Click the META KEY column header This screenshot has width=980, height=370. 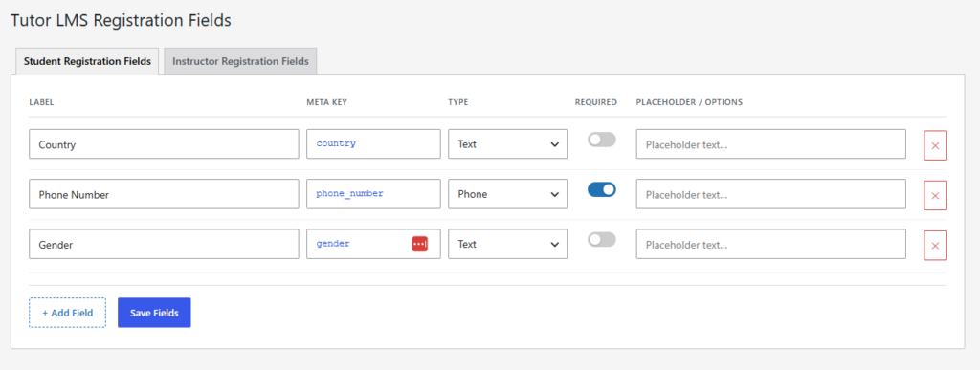coord(327,102)
